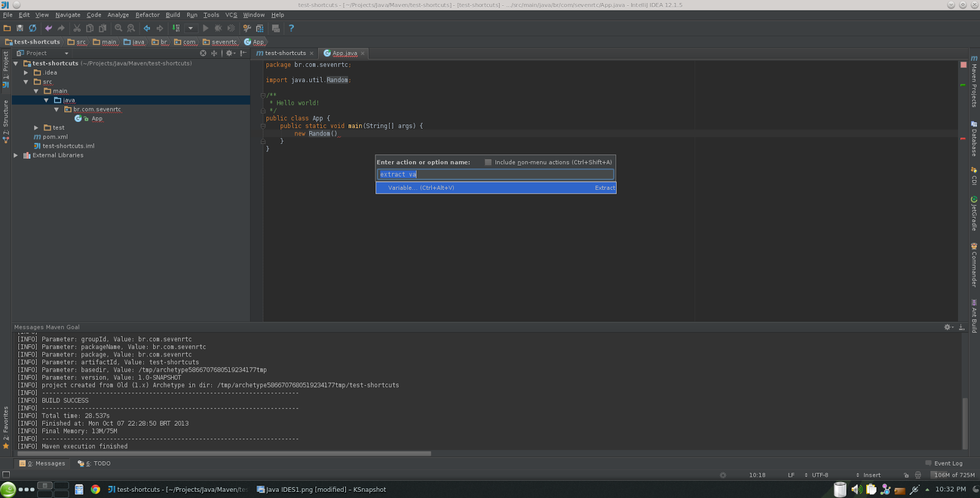
Task: Expand the test folder in project tree
Action: coord(36,128)
